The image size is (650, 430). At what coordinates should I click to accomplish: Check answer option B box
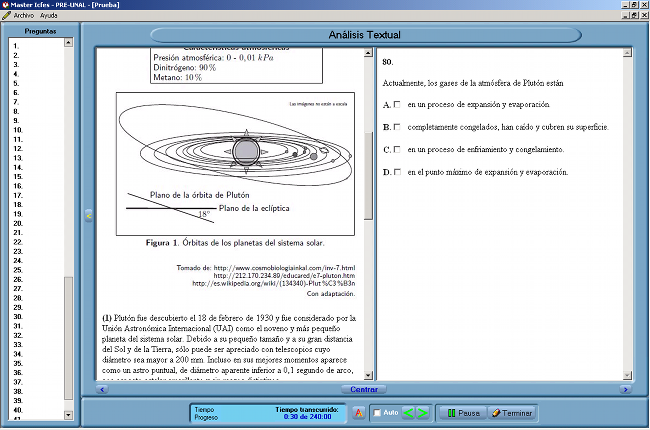397,127
